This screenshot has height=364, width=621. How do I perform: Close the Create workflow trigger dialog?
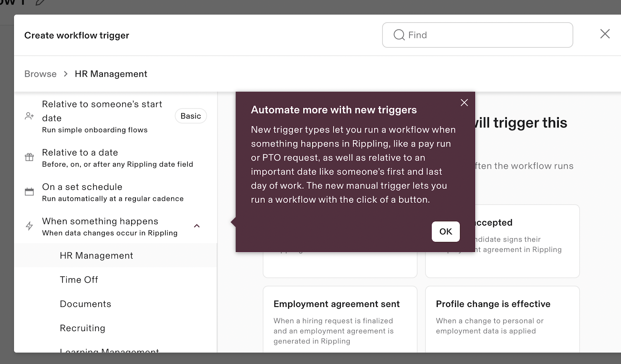click(x=605, y=34)
